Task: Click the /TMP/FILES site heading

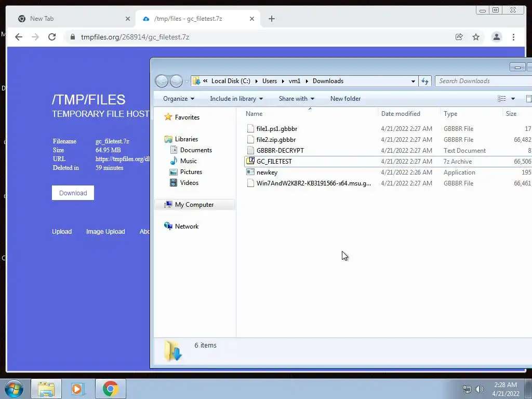Action: [88, 100]
